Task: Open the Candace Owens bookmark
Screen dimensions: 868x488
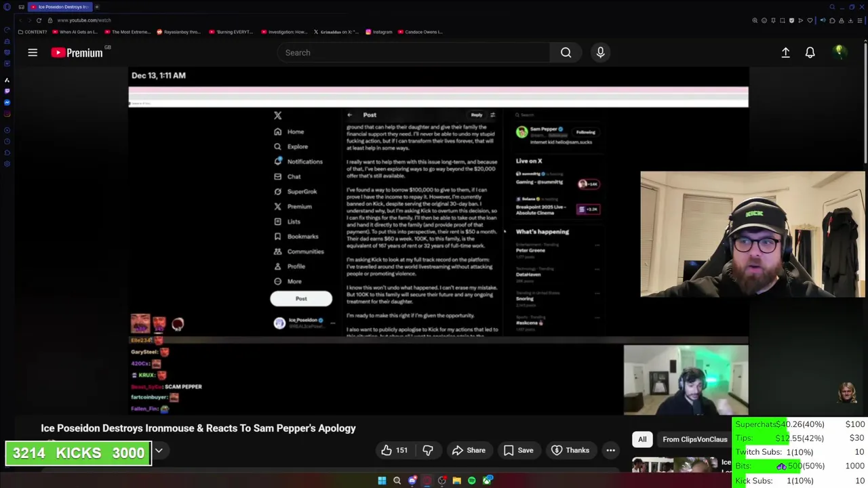Action: (x=420, y=32)
